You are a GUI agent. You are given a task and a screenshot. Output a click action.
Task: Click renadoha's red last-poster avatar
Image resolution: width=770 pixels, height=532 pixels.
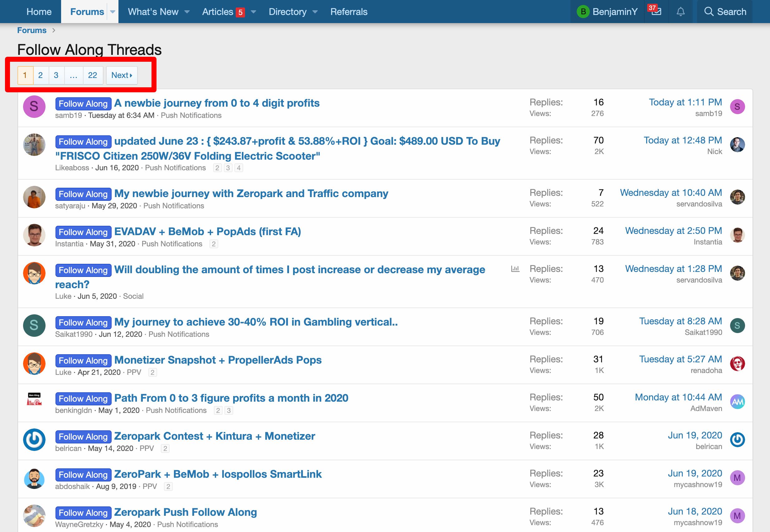[x=737, y=363]
